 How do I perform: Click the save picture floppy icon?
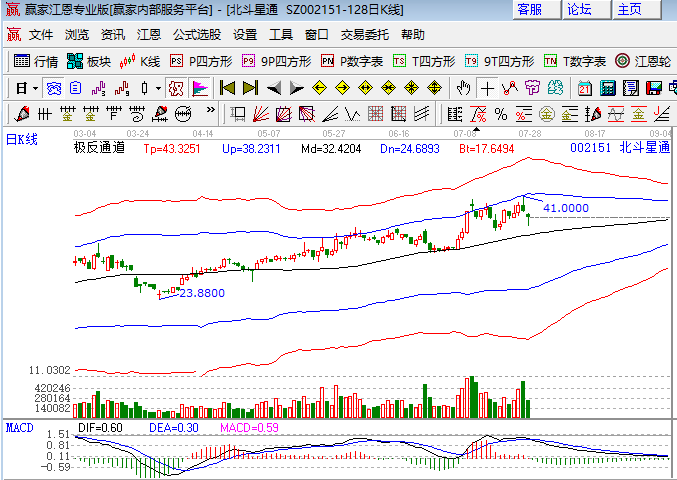(654, 88)
